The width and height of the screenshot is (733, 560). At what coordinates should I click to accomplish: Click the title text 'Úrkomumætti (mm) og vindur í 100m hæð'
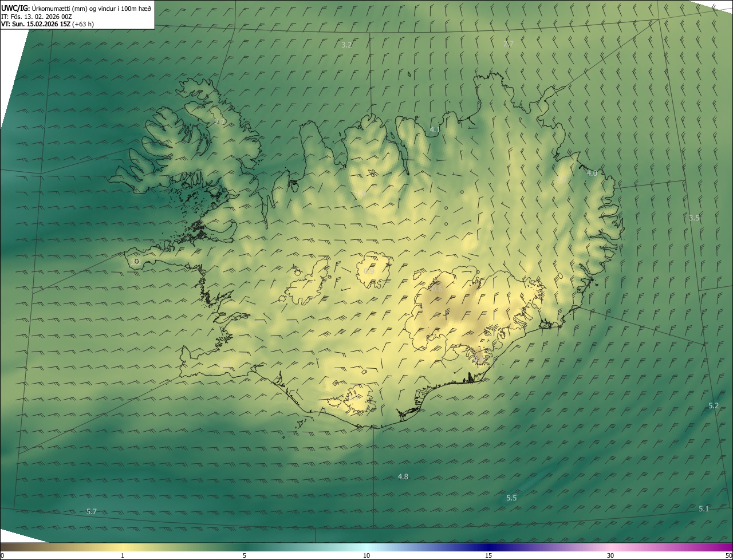90,8
